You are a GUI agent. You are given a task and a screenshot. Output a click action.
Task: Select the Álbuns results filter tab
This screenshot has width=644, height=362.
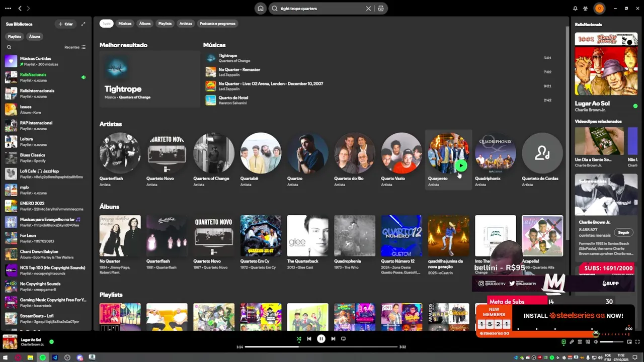pos(145,24)
